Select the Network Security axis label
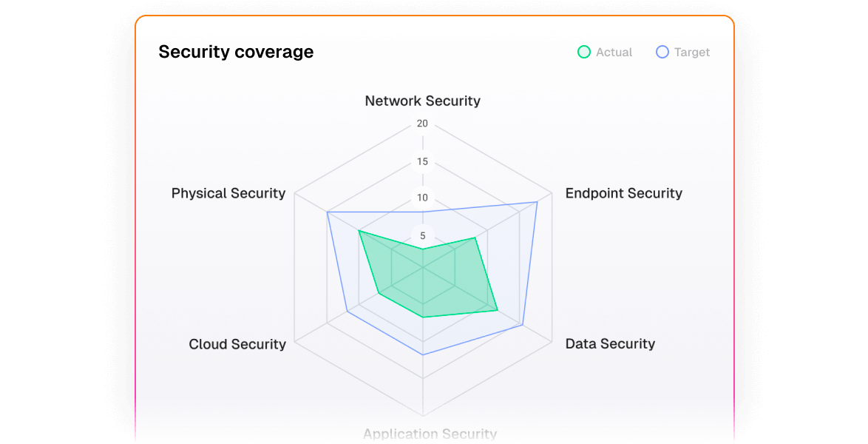 coord(422,101)
